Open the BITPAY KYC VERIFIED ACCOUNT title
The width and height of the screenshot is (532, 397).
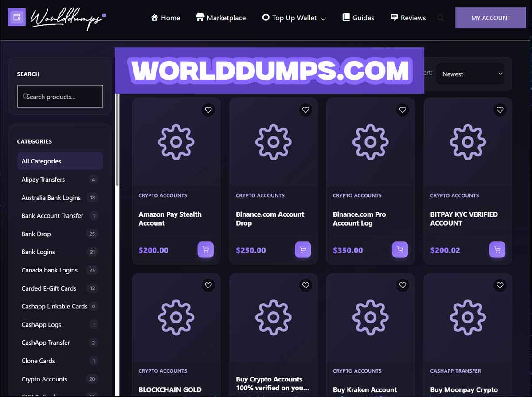[464, 218]
